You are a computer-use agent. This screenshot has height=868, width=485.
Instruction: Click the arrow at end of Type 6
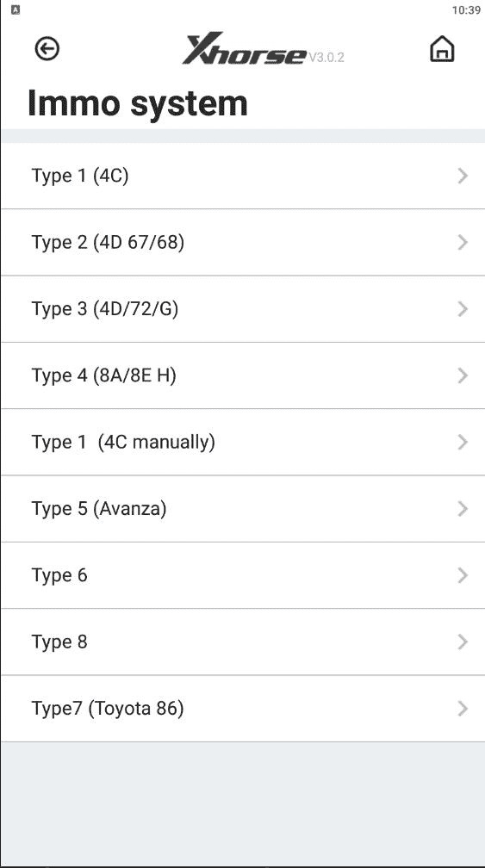click(x=463, y=576)
